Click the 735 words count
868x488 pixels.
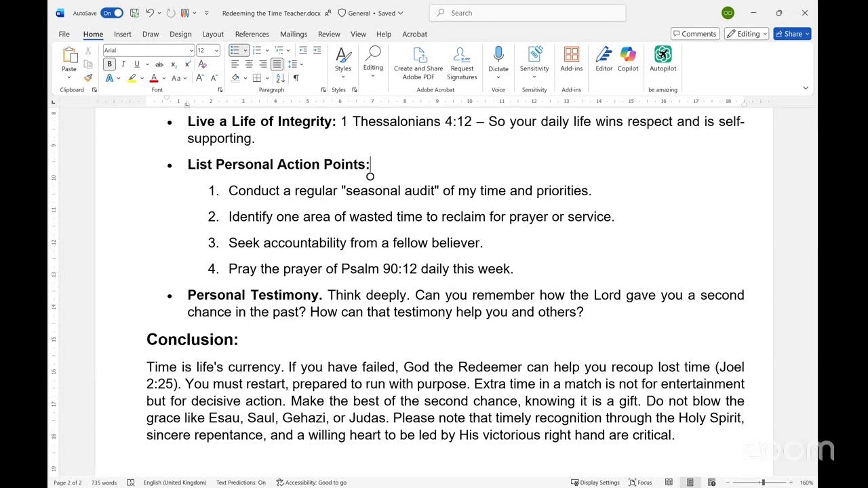(104, 483)
